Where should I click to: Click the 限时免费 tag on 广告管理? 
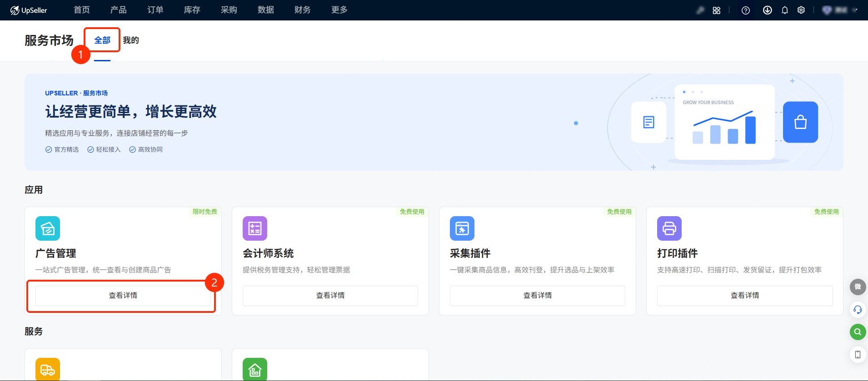pyautogui.click(x=205, y=212)
